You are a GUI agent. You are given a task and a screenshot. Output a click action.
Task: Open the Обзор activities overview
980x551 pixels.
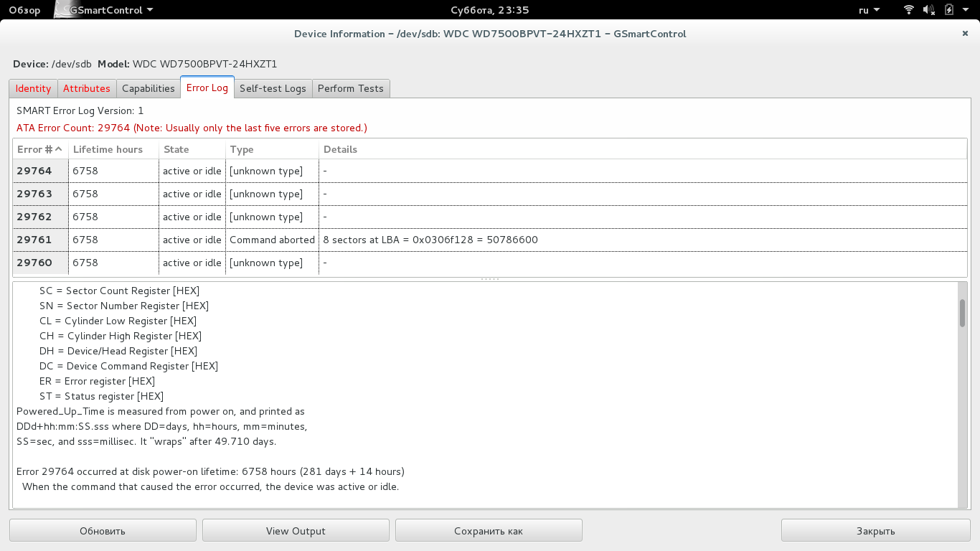coord(24,10)
